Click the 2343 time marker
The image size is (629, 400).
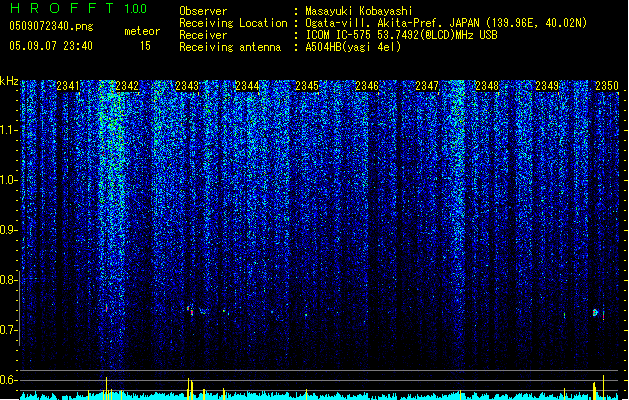pos(187,85)
